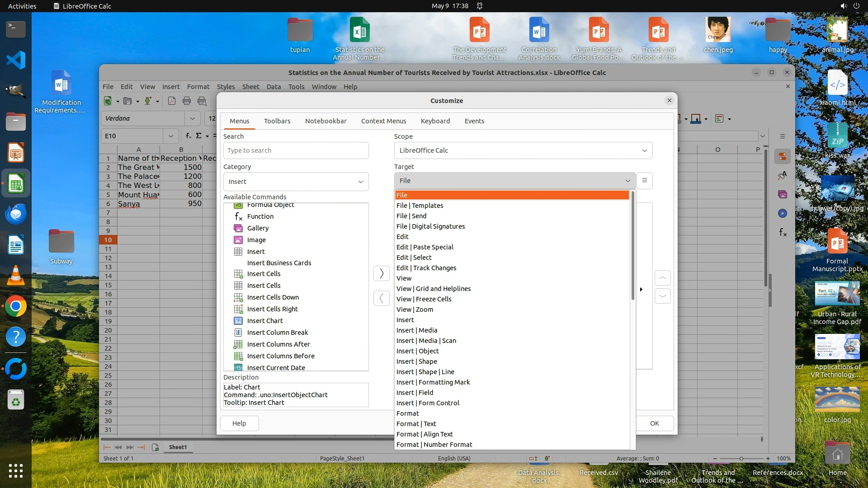Open the sidebar Functions deck icon
The height and width of the screenshot is (488, 868).
click(x=783, y=233)
